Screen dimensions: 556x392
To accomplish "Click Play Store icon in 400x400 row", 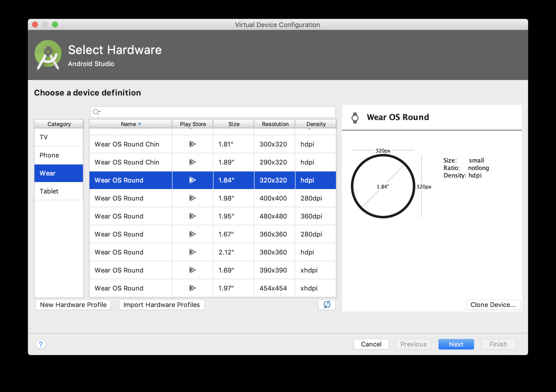I will click(x=192, y=198).
